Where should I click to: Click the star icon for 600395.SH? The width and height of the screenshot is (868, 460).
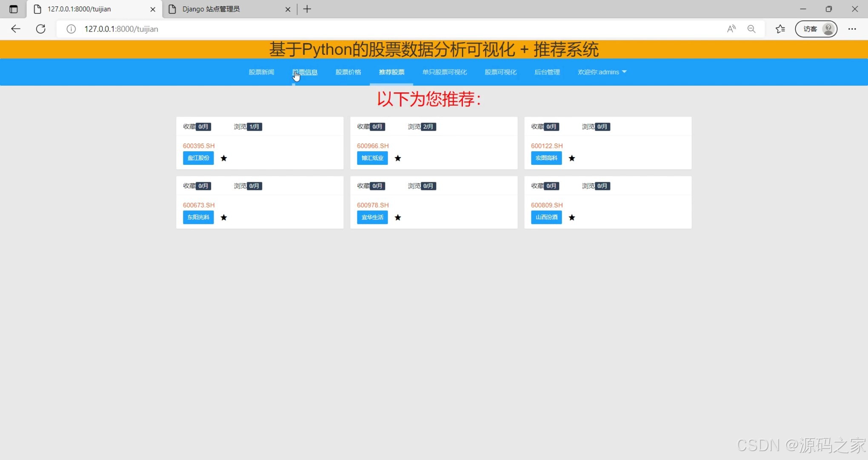coord(224,158)
